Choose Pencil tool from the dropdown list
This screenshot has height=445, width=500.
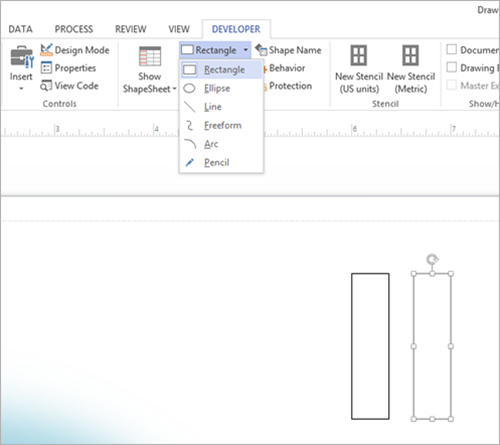tap(221, 163)
